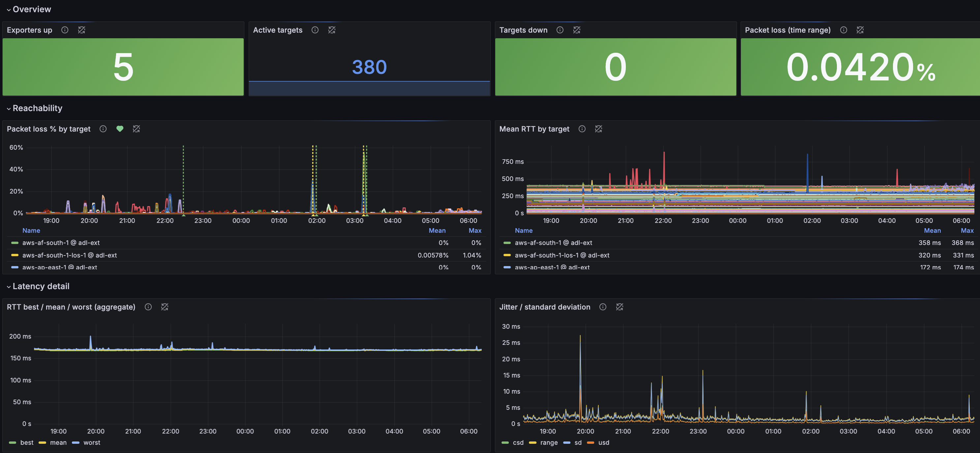Toggle aws-af-south-1 series in packet loss legend

61,243
